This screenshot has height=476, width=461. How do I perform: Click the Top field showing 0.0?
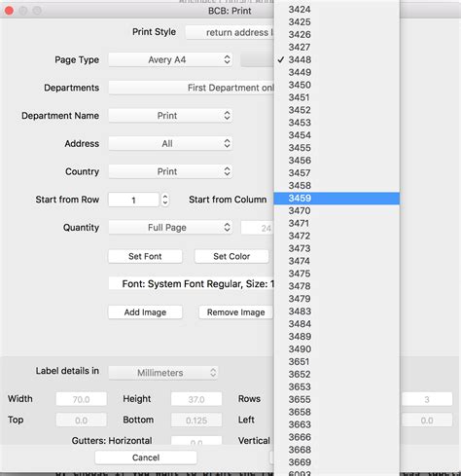click(x=82, y=420)
